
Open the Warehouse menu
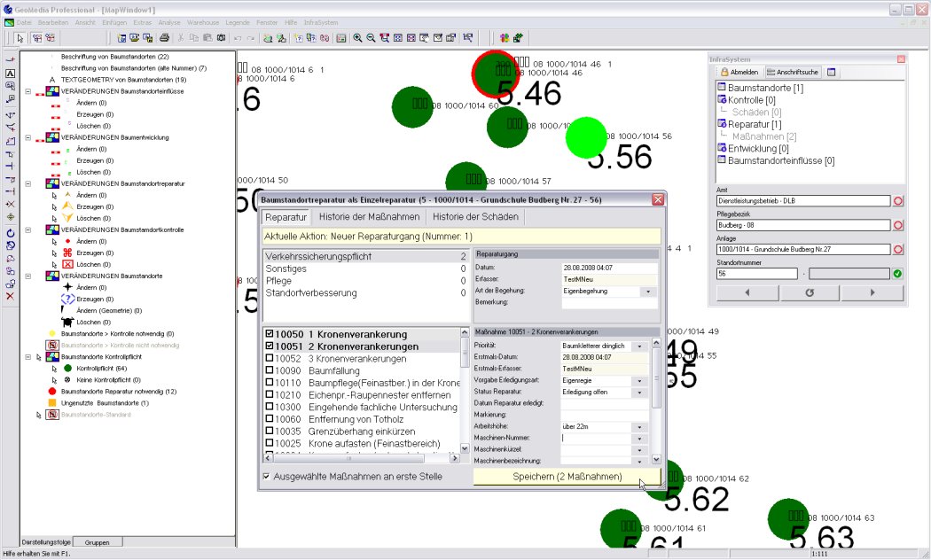coord(202,21)
